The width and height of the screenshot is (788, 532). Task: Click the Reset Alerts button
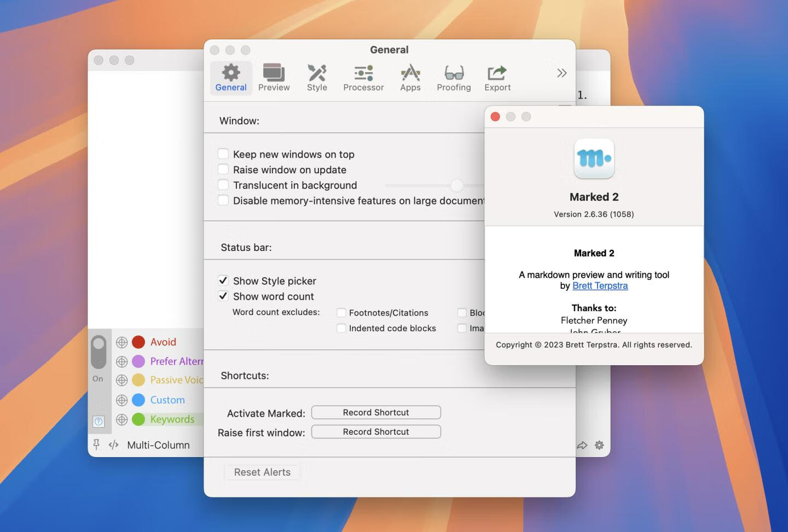click(262, 472)
